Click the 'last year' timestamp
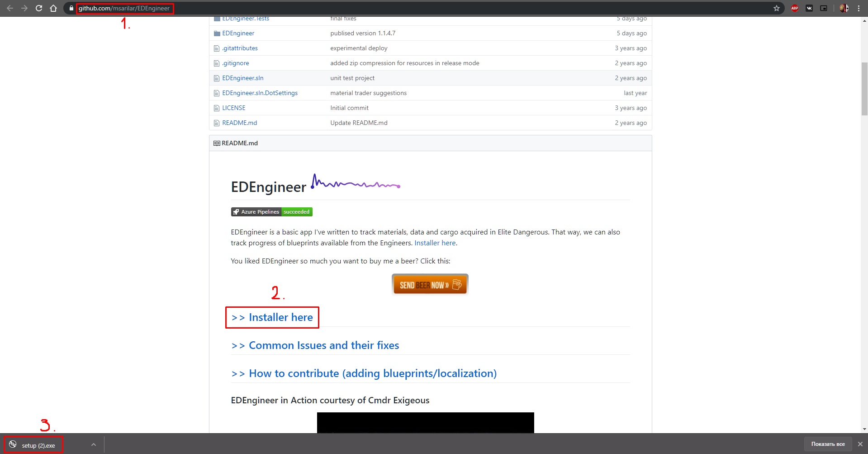The height and width of the screenshot is (454, 868). tap(635, 93)
